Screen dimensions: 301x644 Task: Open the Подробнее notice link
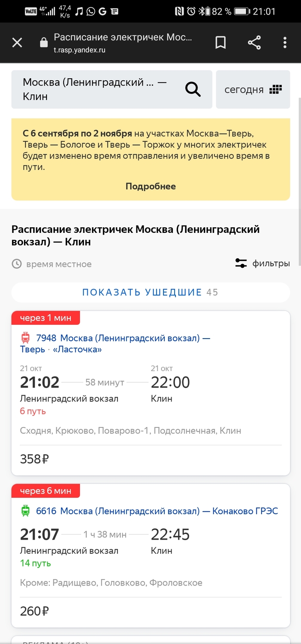pos(150,186)
